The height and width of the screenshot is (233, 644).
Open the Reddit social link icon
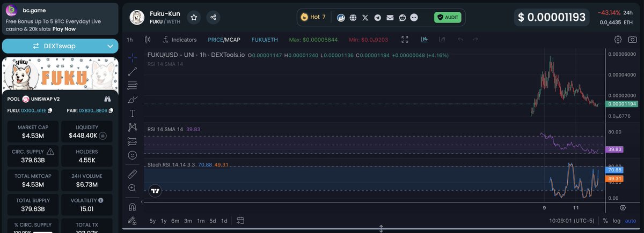point(402,17)
